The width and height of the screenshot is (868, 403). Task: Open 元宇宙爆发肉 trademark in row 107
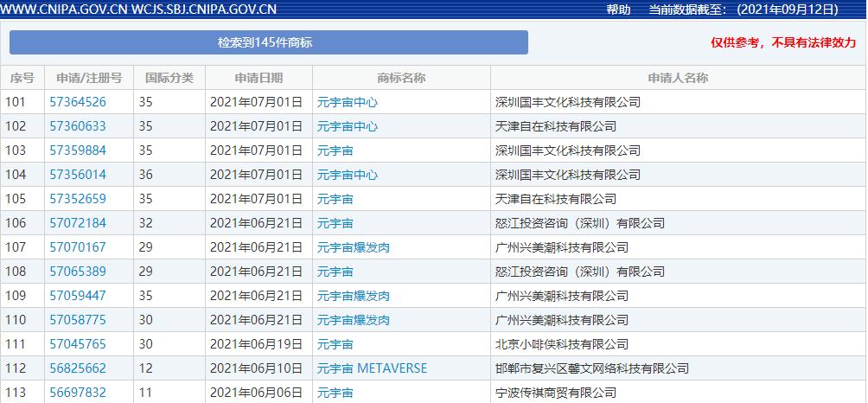coord(354,247)
